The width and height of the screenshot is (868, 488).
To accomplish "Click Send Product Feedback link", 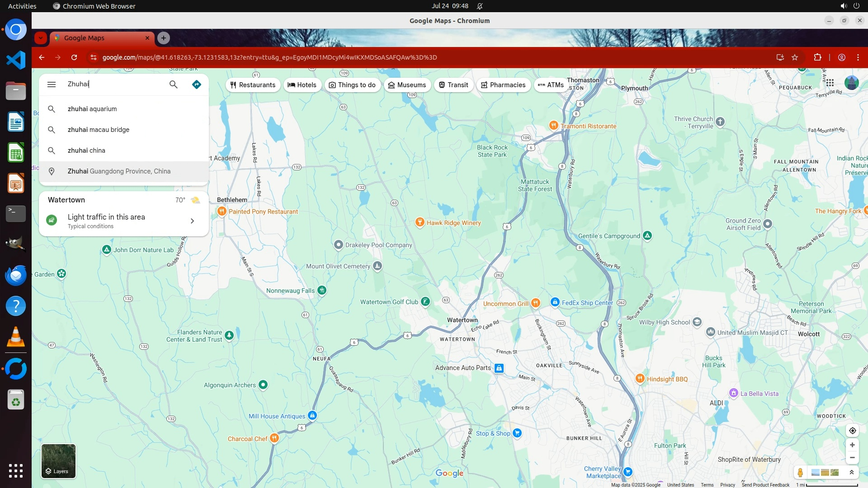I will pyautogui.click(x=765, y=485).
